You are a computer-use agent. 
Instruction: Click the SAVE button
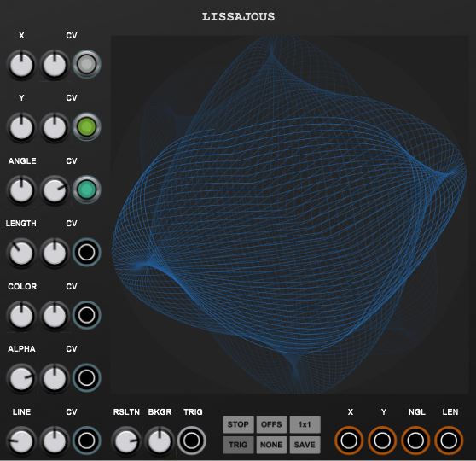point(305,445)
